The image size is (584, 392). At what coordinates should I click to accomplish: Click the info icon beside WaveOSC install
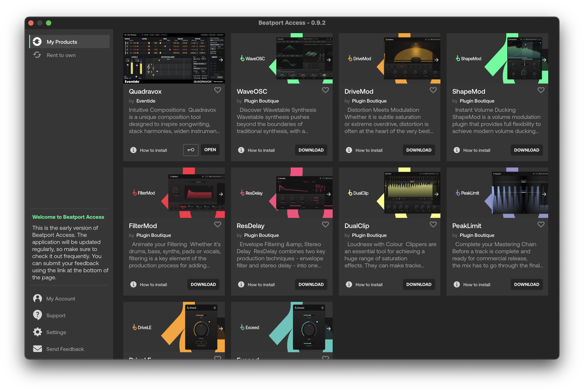pos(241,150)
